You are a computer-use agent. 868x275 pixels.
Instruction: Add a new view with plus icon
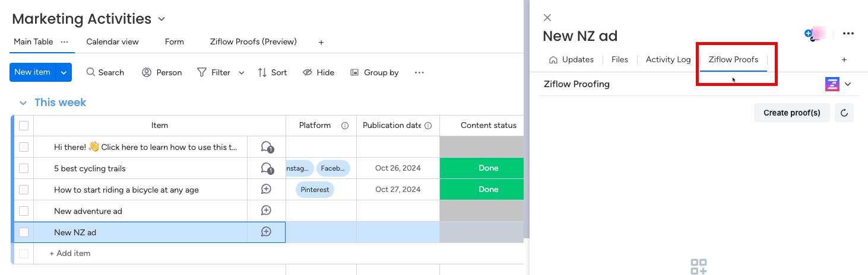tap(321, 42)
